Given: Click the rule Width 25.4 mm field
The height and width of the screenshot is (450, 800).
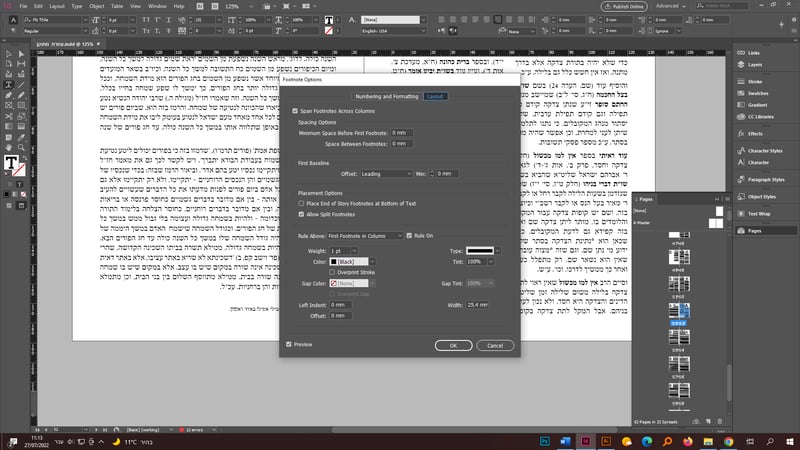Looking at the screenshot, I should pyautogui.click(x=477, y=305).
